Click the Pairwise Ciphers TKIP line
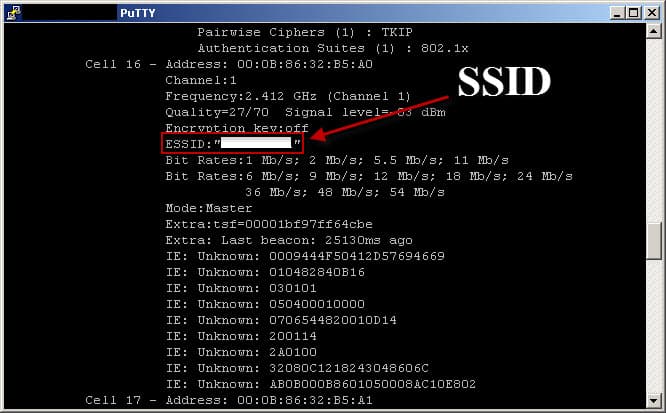 pyautogui.click(x=312, y=32)
